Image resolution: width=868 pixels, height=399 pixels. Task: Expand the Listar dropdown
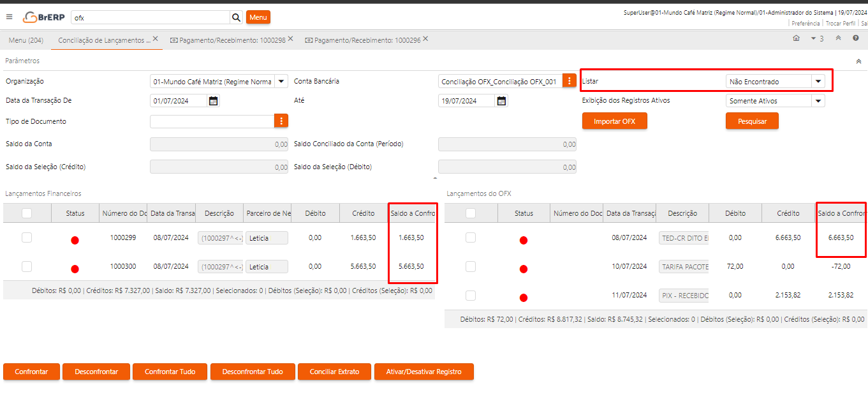(x=818, y=81)
